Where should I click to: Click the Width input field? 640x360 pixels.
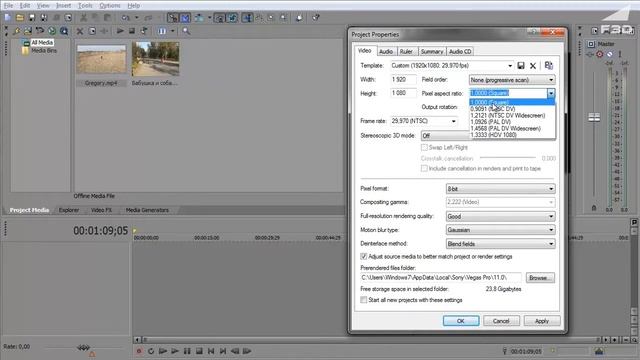coord(403,80)
